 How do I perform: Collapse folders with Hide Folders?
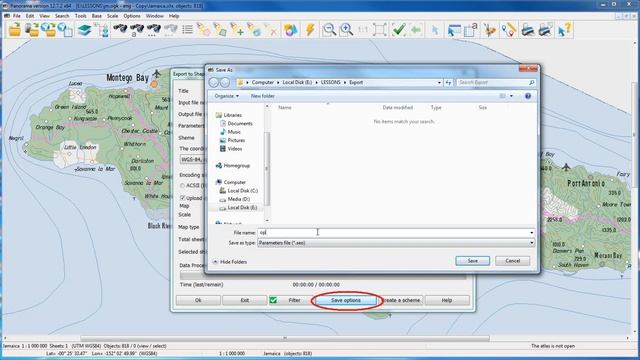pos(230,262)
